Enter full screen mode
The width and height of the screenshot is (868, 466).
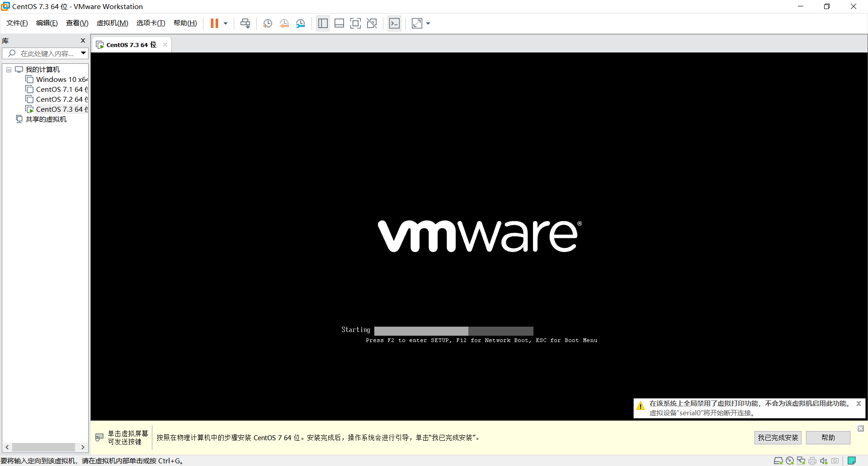pos(356,24)
